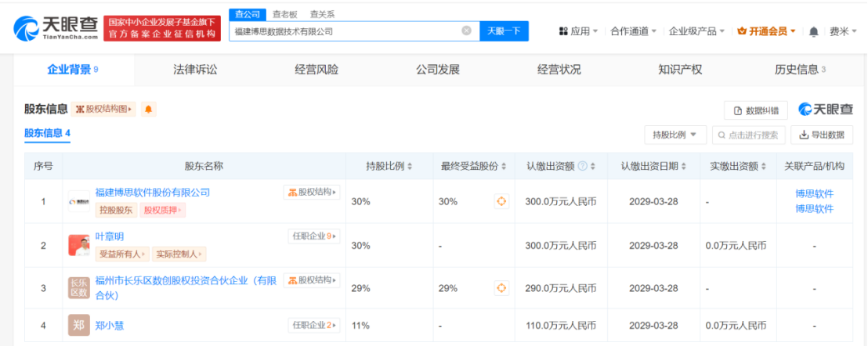Click the orange alert bell beside 股东信息
Viewport: 868px width, 346px height.
[x=148, y=110]
